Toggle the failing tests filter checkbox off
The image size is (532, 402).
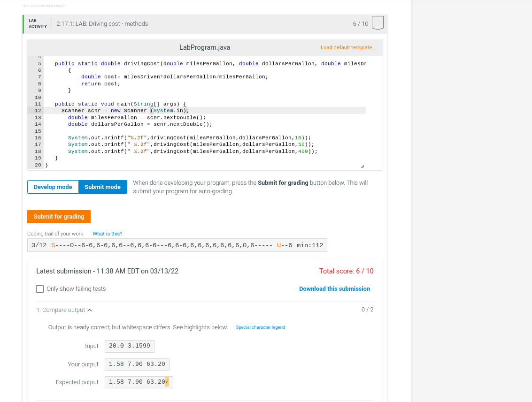click(40, 289)
